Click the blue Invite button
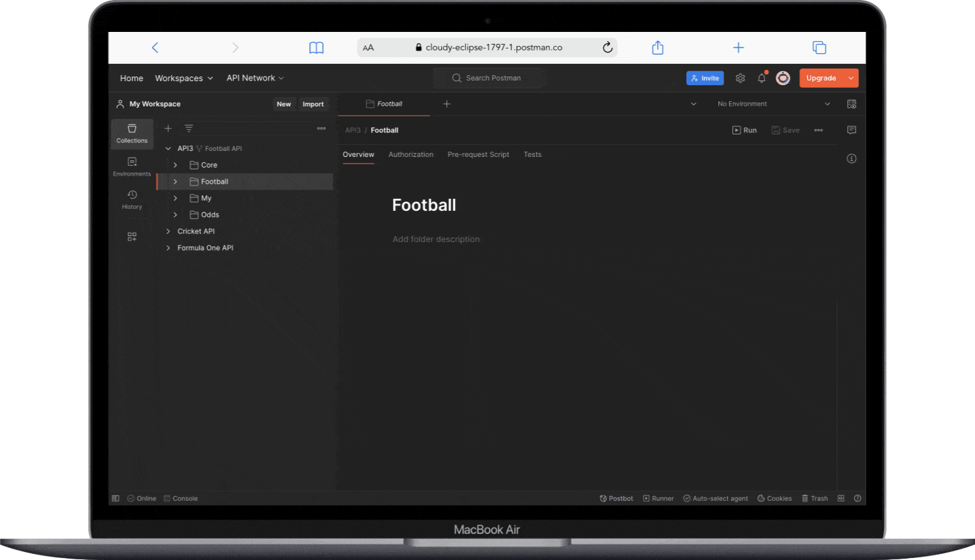Screen dimensions: 975x560 (x=704, y=78)
